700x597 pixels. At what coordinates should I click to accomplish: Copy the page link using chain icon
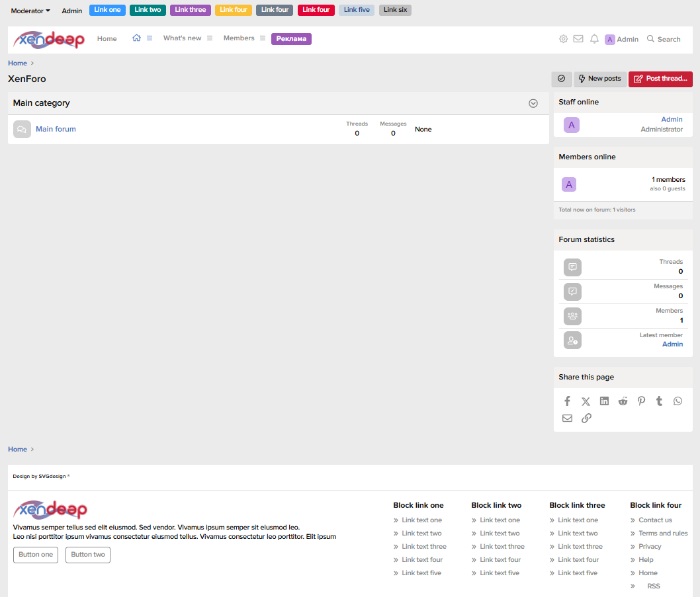click(586, 418)
